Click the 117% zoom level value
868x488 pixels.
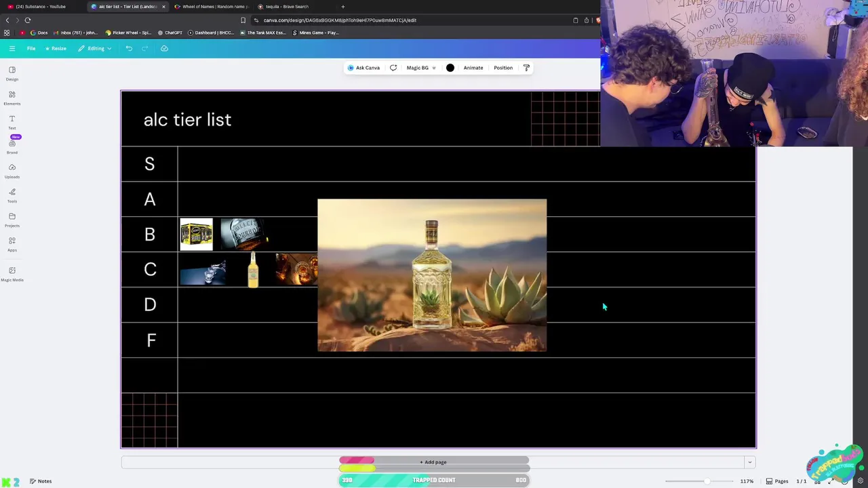click(x=747, y=481)
